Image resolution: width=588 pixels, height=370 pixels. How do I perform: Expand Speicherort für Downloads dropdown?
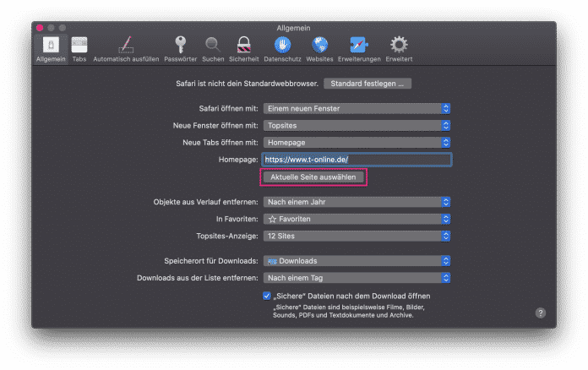tap(357, 261)
